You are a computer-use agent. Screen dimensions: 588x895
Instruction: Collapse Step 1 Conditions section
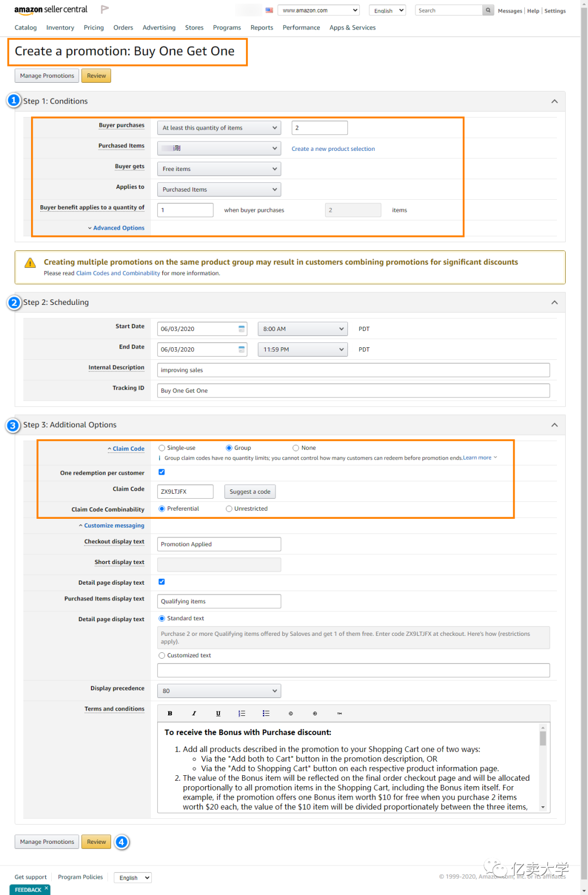[554, 101]
